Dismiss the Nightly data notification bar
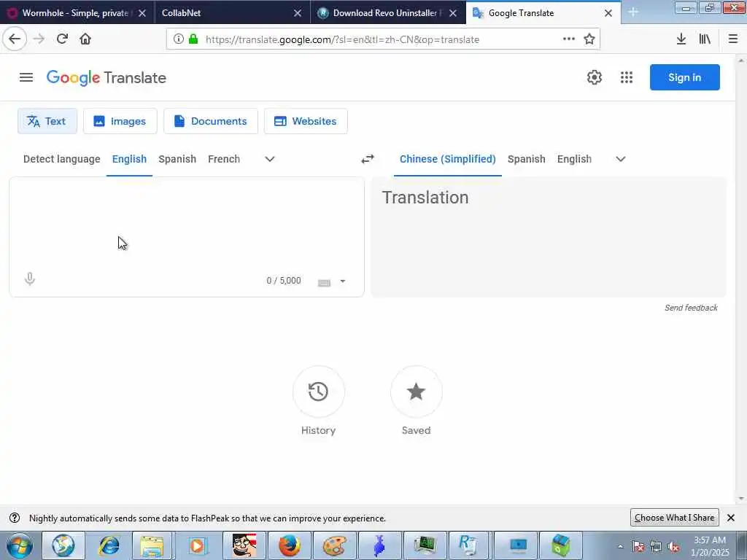747x560 pixels. point(731,518)
